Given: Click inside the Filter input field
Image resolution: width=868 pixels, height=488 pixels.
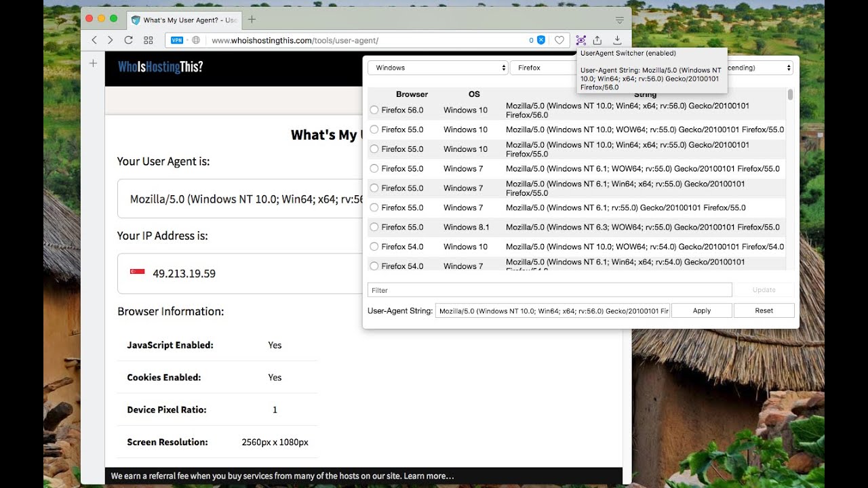Looking at the screenshot, I should click(x=549, y=289).
